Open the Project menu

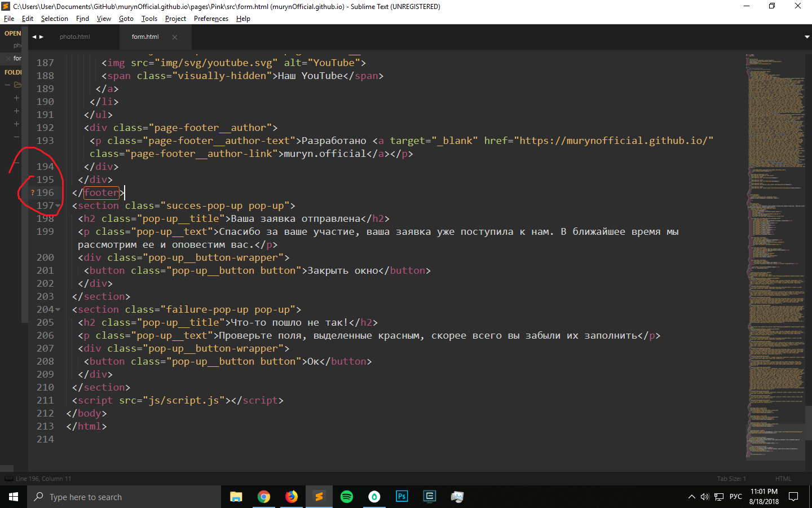[175, 19]
